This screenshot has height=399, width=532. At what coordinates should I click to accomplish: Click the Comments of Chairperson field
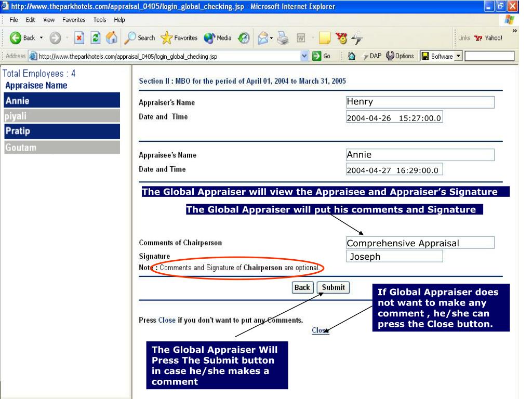click(x=420, y=243)
